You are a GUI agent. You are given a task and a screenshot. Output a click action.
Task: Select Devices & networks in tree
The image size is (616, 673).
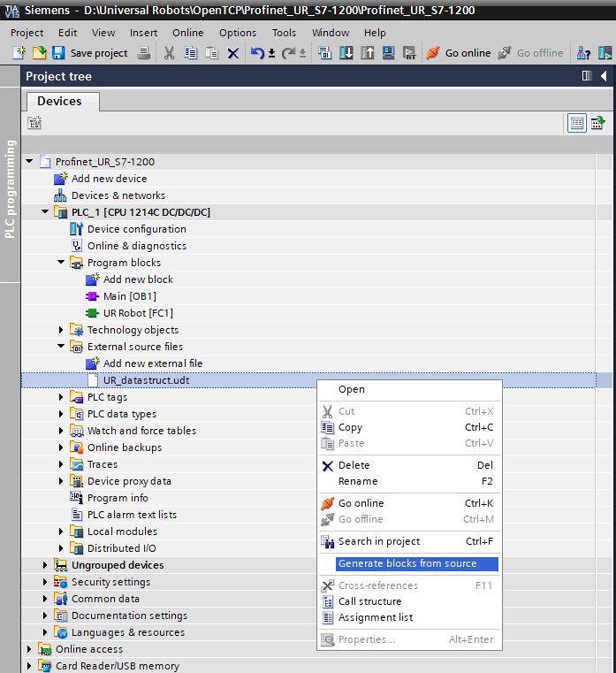coord(118,195)
